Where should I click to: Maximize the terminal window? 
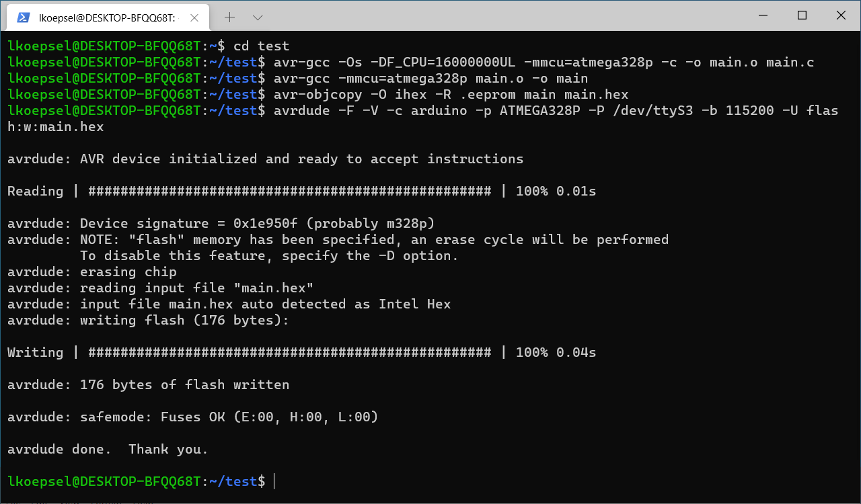click(x=802, y=15)
